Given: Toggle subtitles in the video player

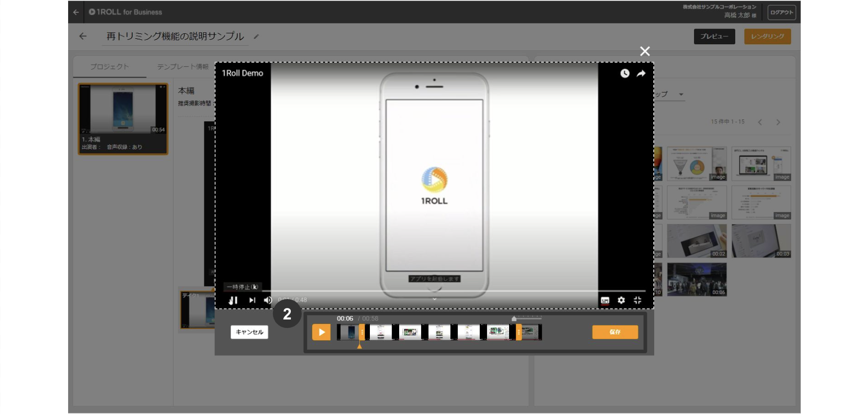Looking at the screenshot, I should (605, 300).
